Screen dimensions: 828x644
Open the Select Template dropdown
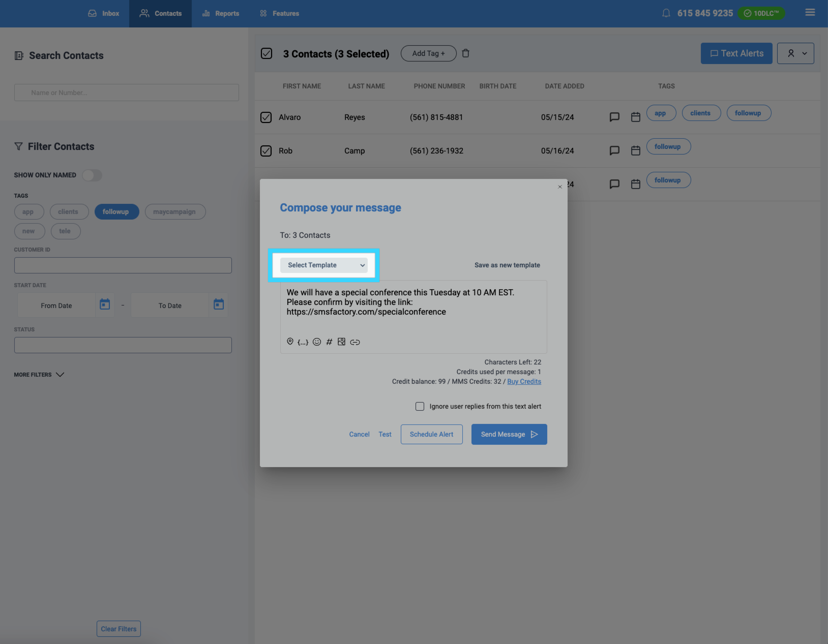pyautogui.click(x=324, y=265)
